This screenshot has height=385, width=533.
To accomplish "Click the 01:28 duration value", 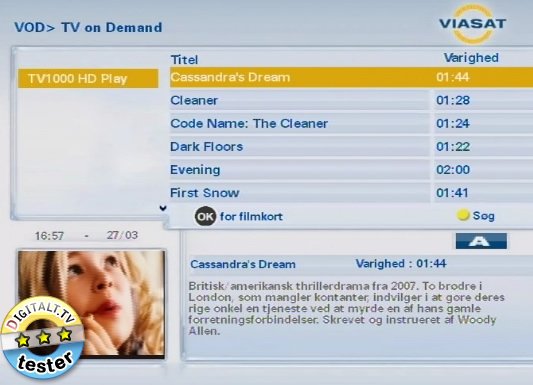I will tap(453, 100).
